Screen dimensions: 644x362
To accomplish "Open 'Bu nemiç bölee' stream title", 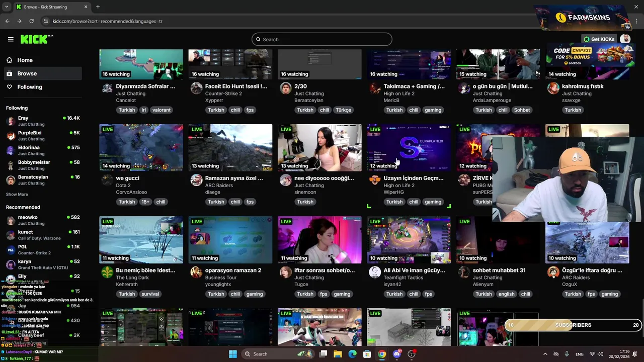I will [x=145, y=270].
